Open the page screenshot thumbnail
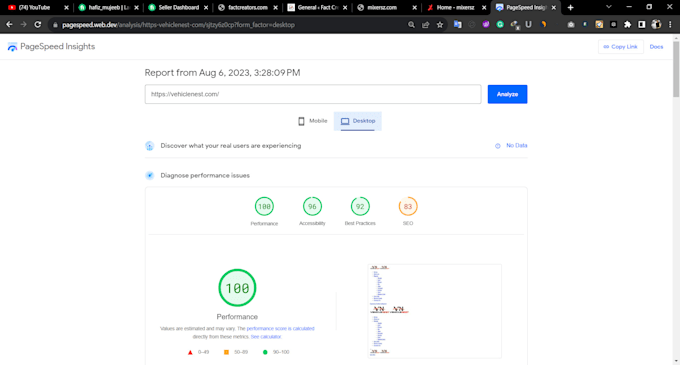 tap(435, 311)
